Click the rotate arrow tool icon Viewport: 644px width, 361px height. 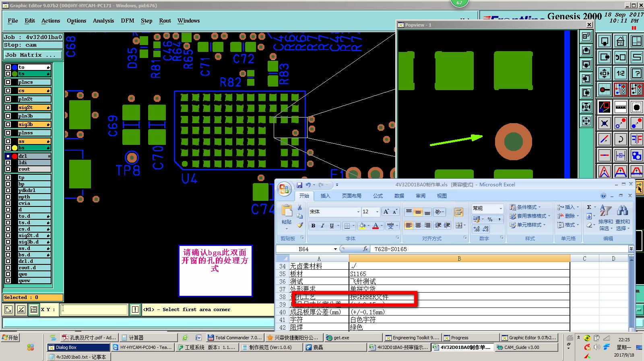620,139
